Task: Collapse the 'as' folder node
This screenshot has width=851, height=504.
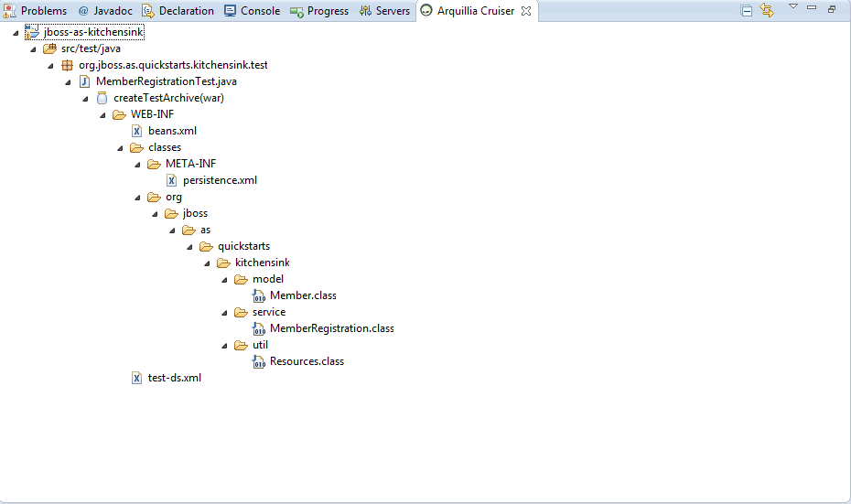Action: pos(172,231)
